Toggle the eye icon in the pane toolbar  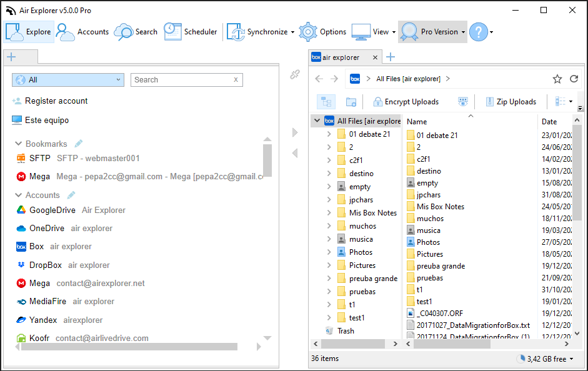coord(463,102)
